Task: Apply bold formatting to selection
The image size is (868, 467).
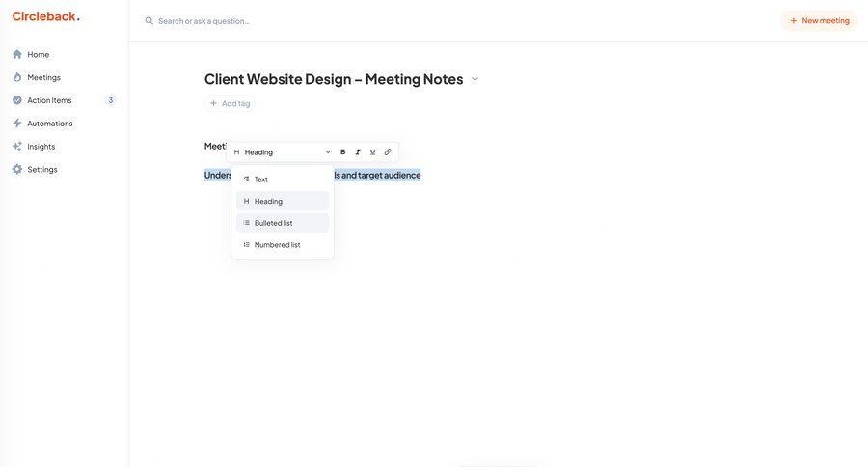Action: pyautogui.click(x=342, y=152)
